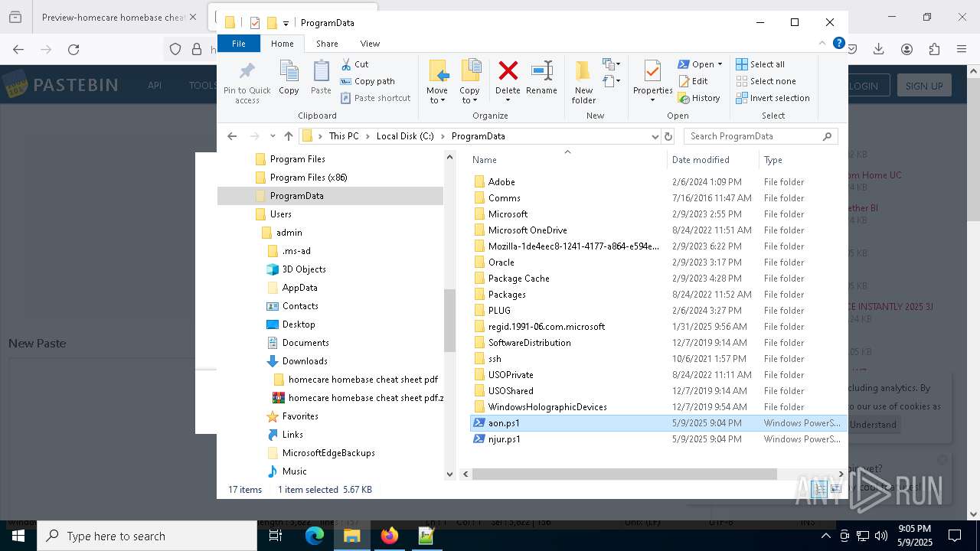Screen dimensions: 980x551
Task: Select Desktop in navigation tree
Action: (299, 324)
